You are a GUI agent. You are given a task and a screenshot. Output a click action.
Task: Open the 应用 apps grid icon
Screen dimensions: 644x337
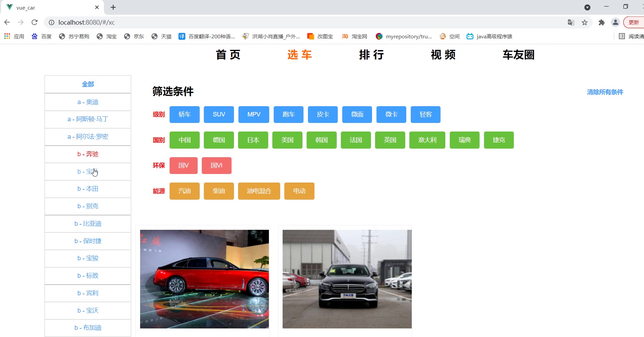tap(7, 36)
